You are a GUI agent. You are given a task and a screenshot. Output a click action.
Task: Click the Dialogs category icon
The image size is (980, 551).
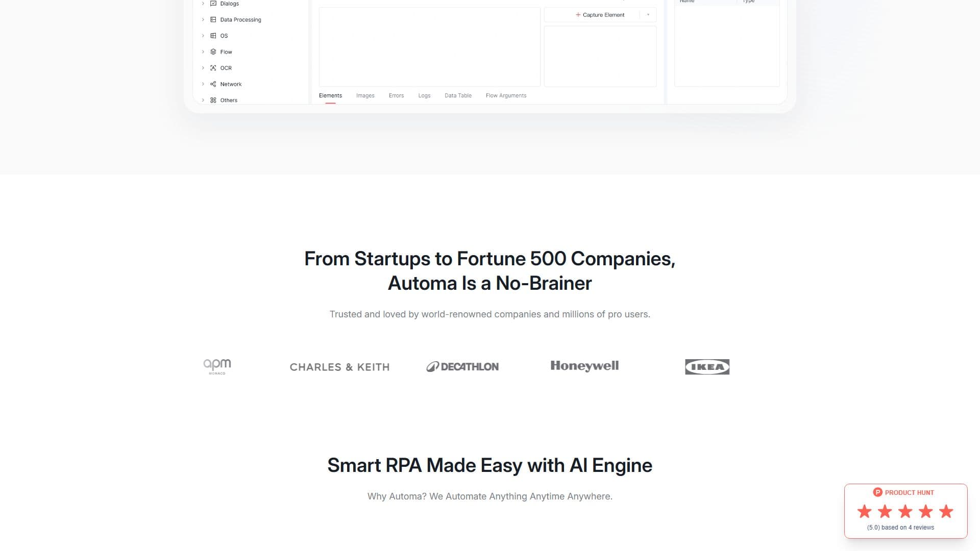tap(213, 4)
